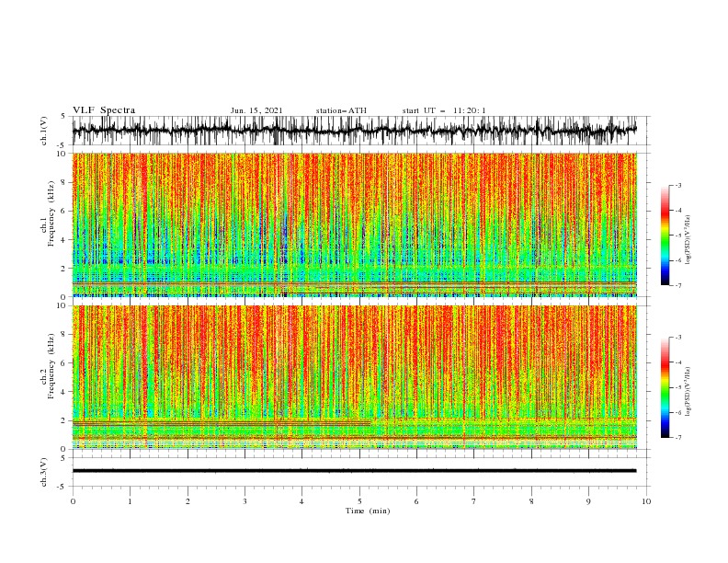Select the "ch.3(V)" axis label
This screenshot has width=728, height=563.
pyautogui.click(x=44, y=472)
